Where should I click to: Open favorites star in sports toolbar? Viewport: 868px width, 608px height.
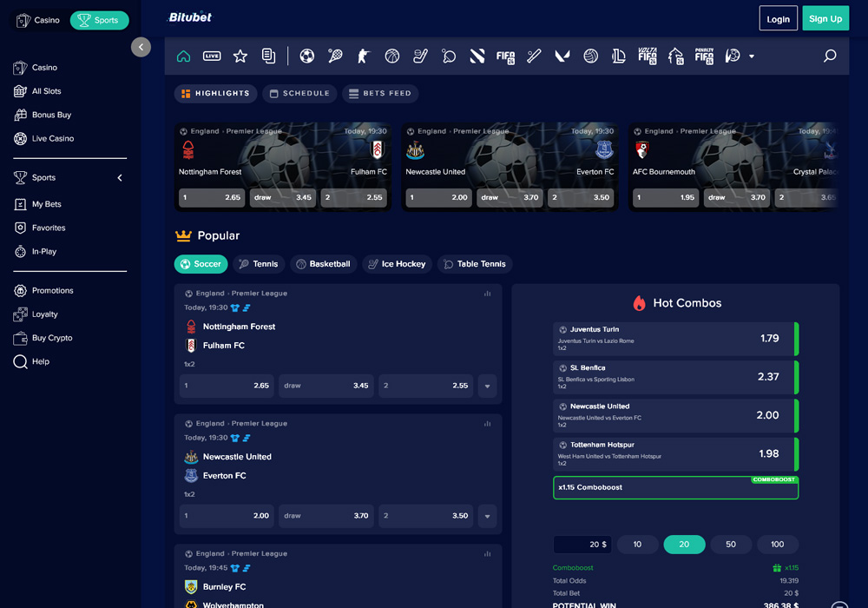click(240, 56)
